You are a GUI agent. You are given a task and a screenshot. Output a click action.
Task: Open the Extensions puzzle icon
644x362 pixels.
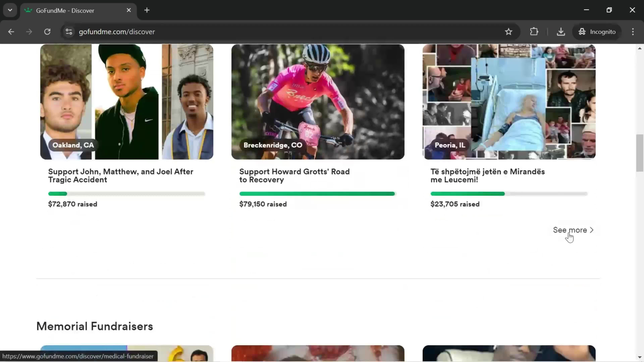pos(534,32)
